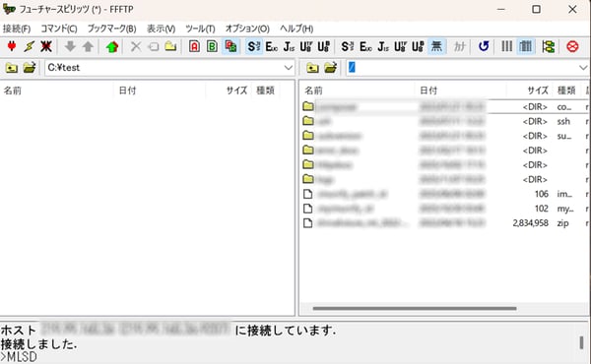Open the 接続(F) menu
Viewport: 591px width, 364px height.
(x=17, y=29)
